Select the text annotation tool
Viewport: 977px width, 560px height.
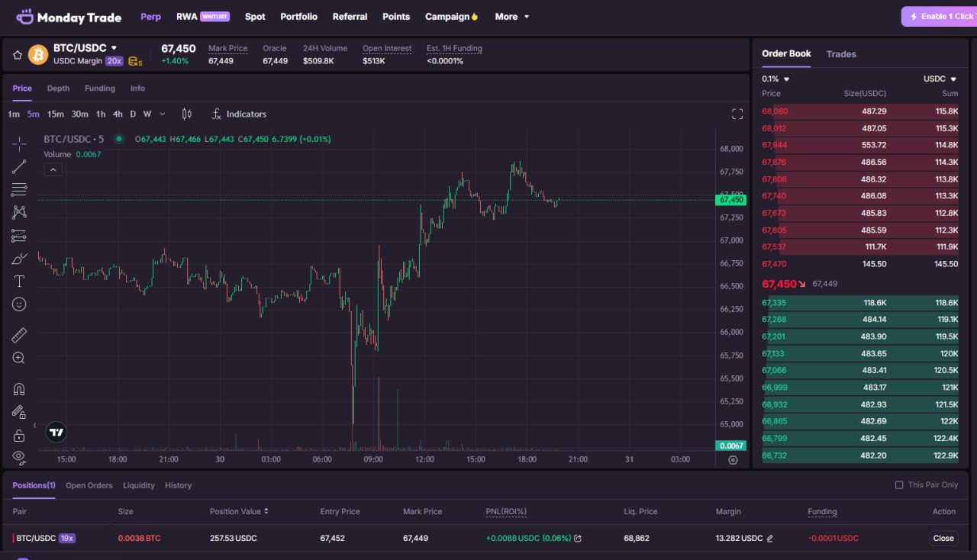click(x=19, y=282)
